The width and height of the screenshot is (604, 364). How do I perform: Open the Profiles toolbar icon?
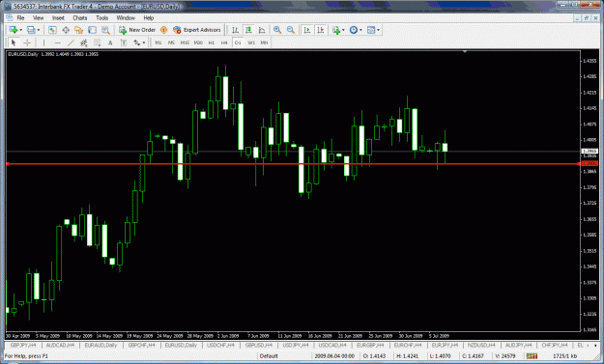(x=31, y=30)
